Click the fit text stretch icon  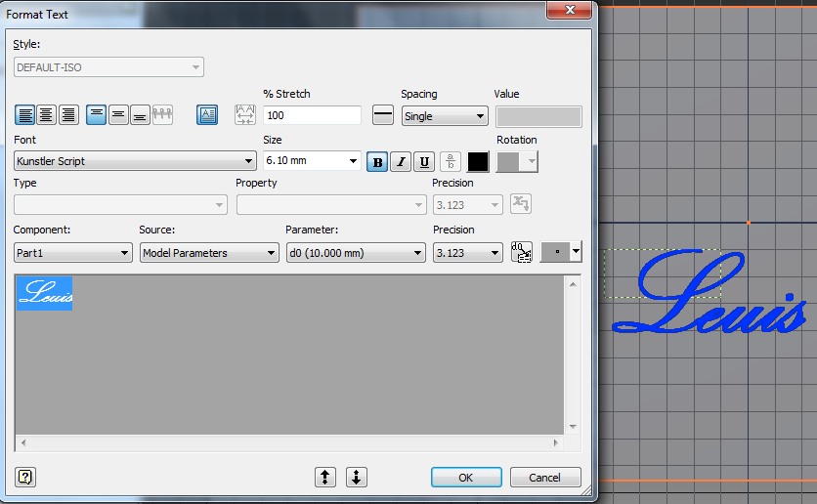(245, 114)
